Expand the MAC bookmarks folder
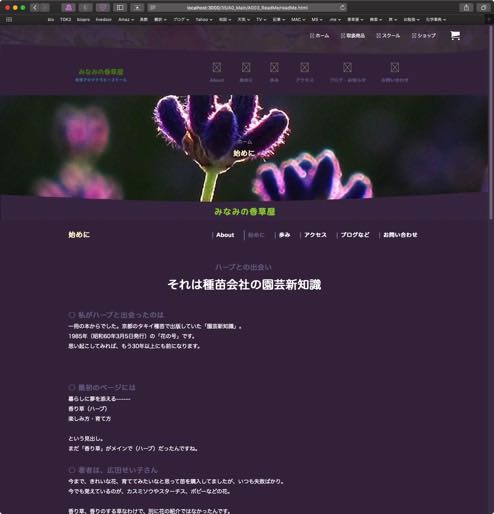Screen dimensions: 494x514 coord(298,20)
